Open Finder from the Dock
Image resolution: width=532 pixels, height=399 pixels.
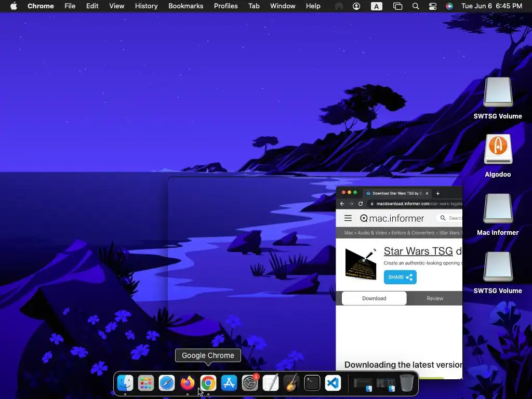[x=125, y=383]
